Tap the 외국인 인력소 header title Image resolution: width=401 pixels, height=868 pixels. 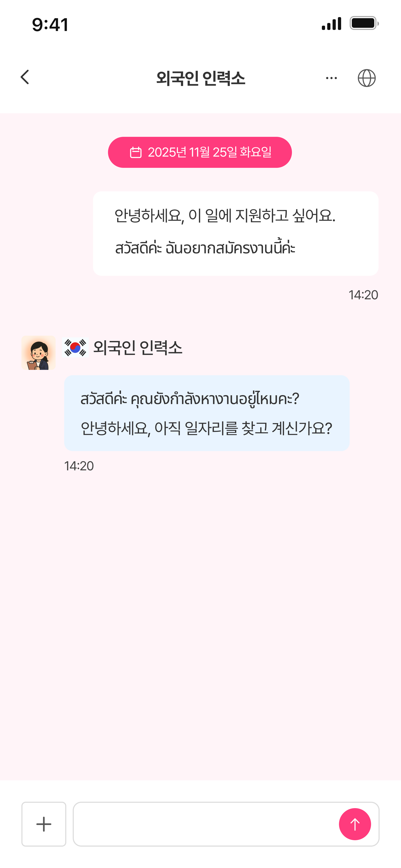pos(201,78)
